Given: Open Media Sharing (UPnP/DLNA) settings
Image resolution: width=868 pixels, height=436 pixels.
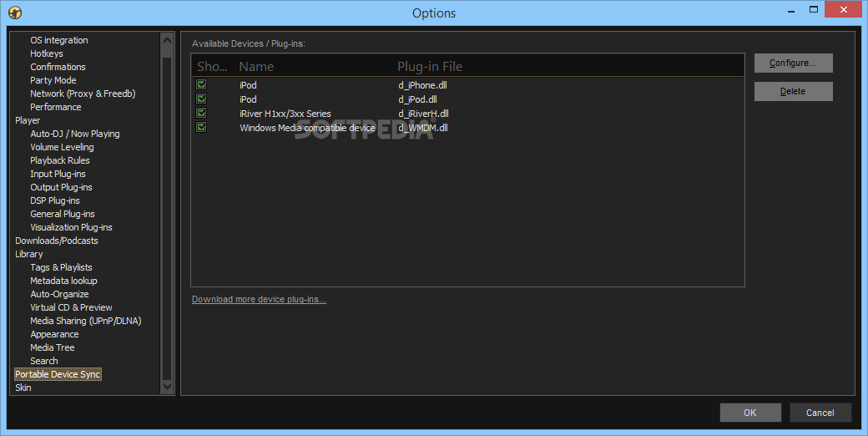Looking at the screenshot, I should tap(86, 321).
